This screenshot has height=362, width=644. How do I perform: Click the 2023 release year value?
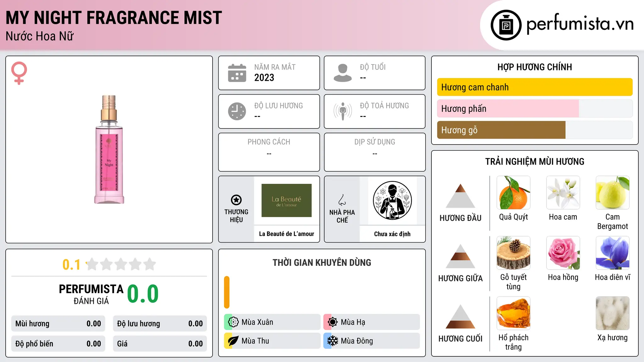pyautogui.click(x=264, y=78)
